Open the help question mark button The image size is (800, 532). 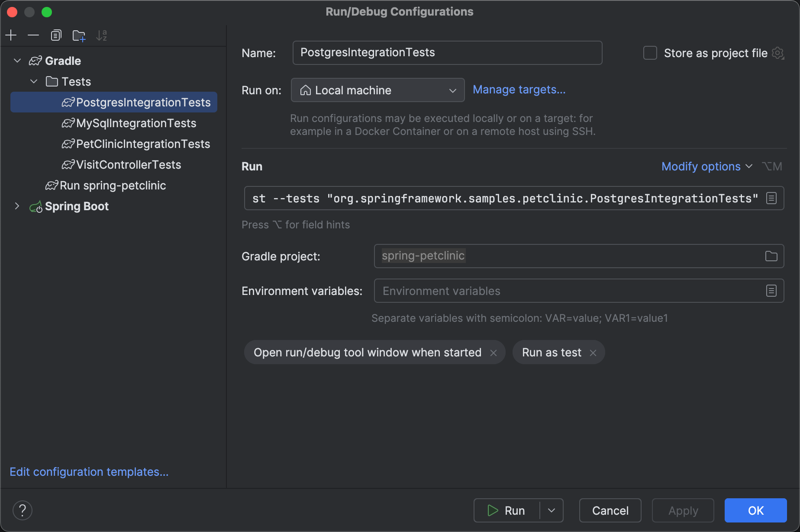23,510
